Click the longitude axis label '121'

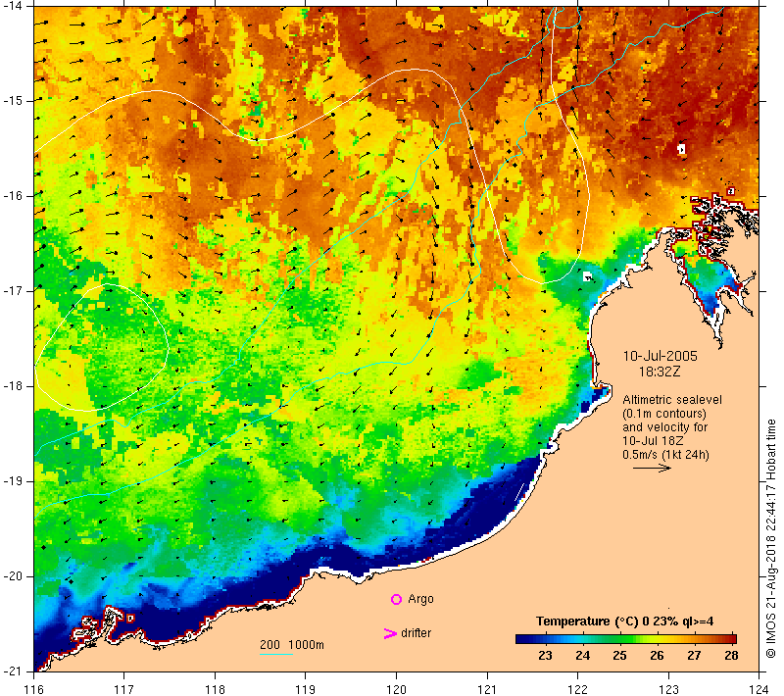(487, 689)
